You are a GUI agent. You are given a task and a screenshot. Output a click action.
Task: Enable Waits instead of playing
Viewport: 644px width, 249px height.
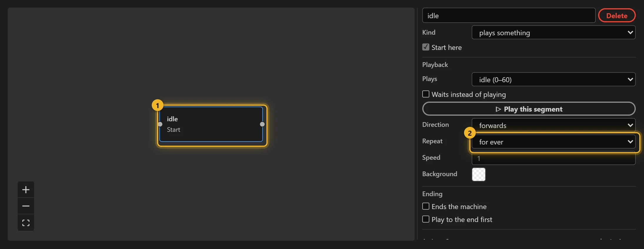(426, 94)
